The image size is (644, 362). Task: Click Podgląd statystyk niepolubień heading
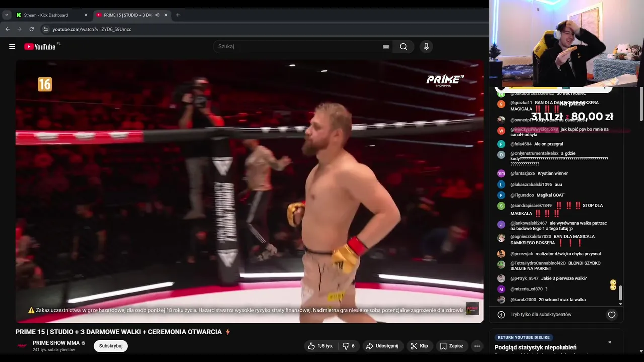[x=535, y=347]
